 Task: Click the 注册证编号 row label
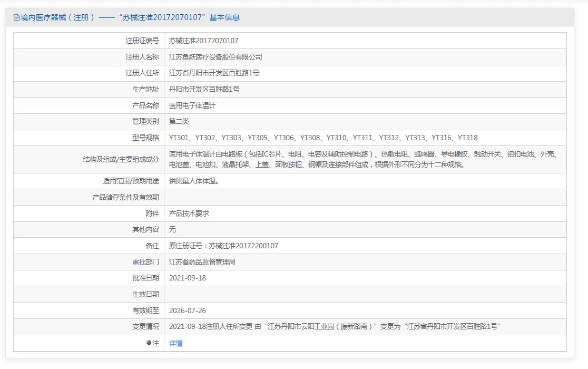142,41
